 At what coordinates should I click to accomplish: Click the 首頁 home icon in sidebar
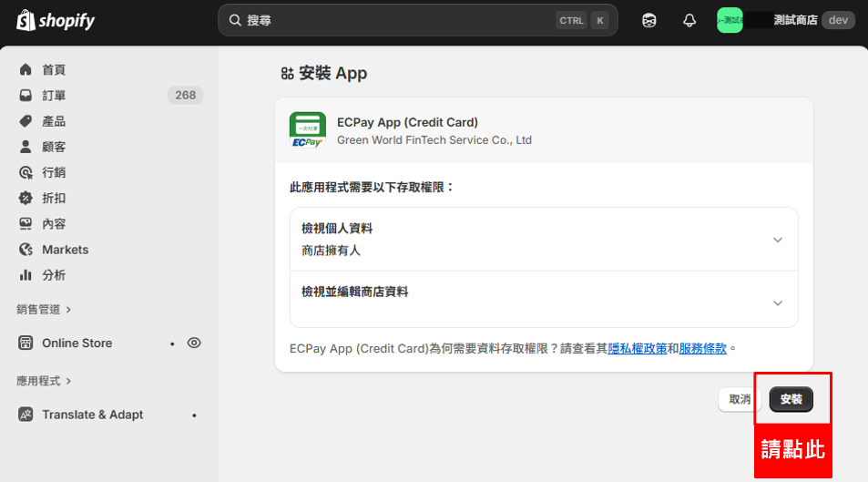point(26,70)
